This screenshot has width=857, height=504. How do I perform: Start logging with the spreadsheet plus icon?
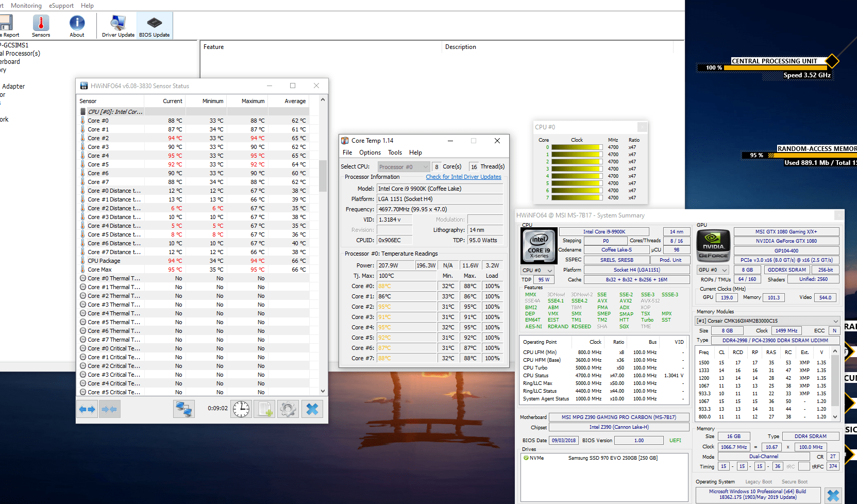point(265,409)
